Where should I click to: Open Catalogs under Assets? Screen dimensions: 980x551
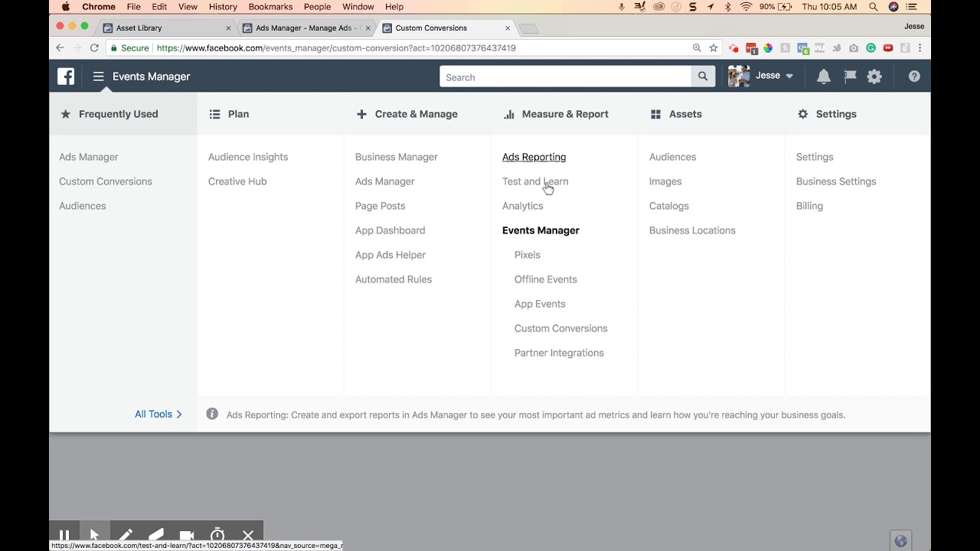point(669,206)
